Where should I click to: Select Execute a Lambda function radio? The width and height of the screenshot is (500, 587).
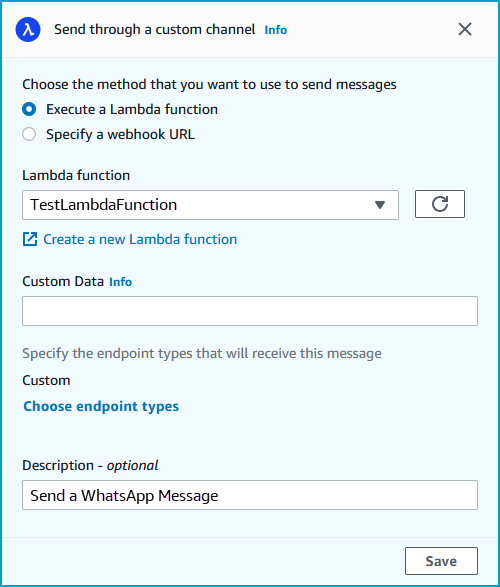[29, 109]
